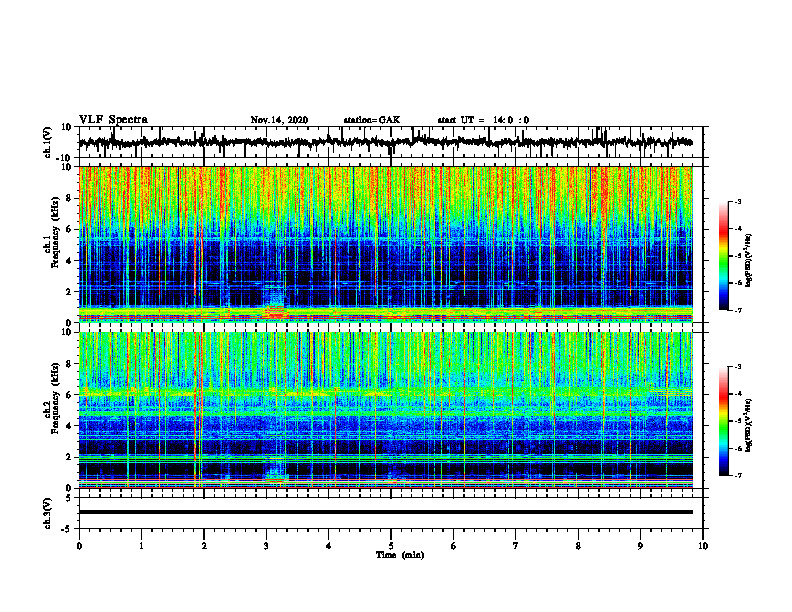Click the yellow 6 kHz band in ch.2 spectrogram

[x=385, y=392]
